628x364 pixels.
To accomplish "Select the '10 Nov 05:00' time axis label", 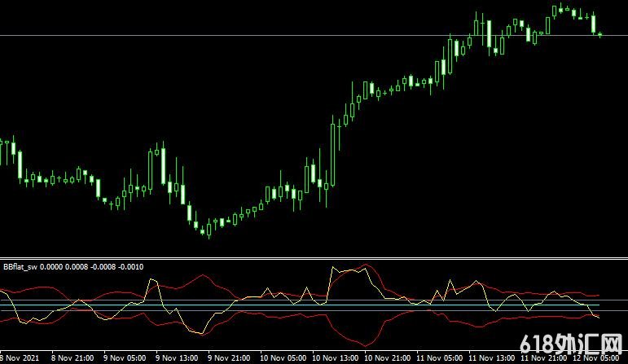I will [283, 358].
